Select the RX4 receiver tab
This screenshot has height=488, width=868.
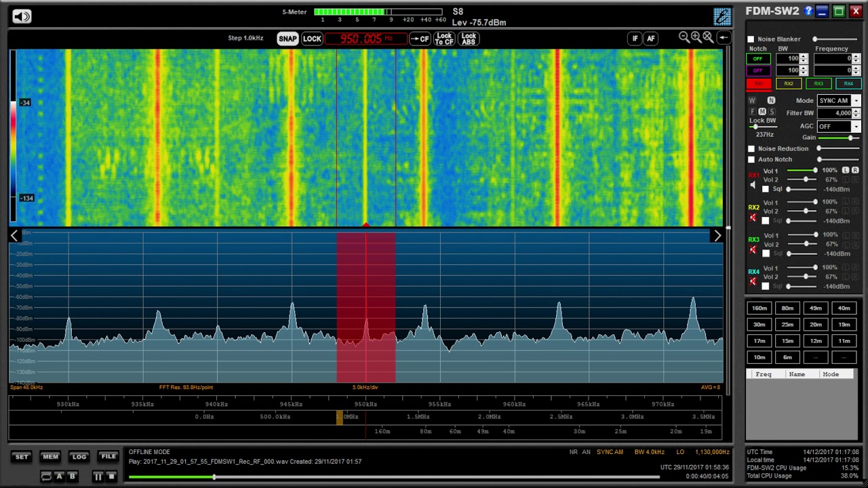click(848, 84)
